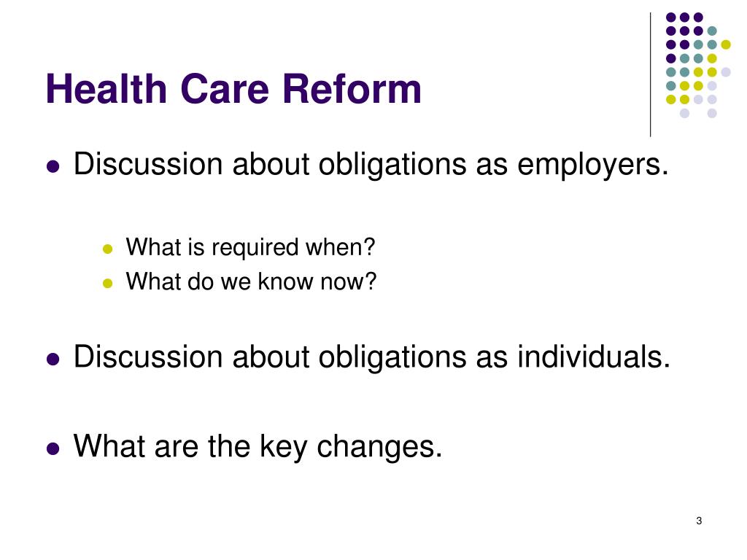Click the vertical divider line beside the dots
Viewport: 747px width, 560px height.
650,75
